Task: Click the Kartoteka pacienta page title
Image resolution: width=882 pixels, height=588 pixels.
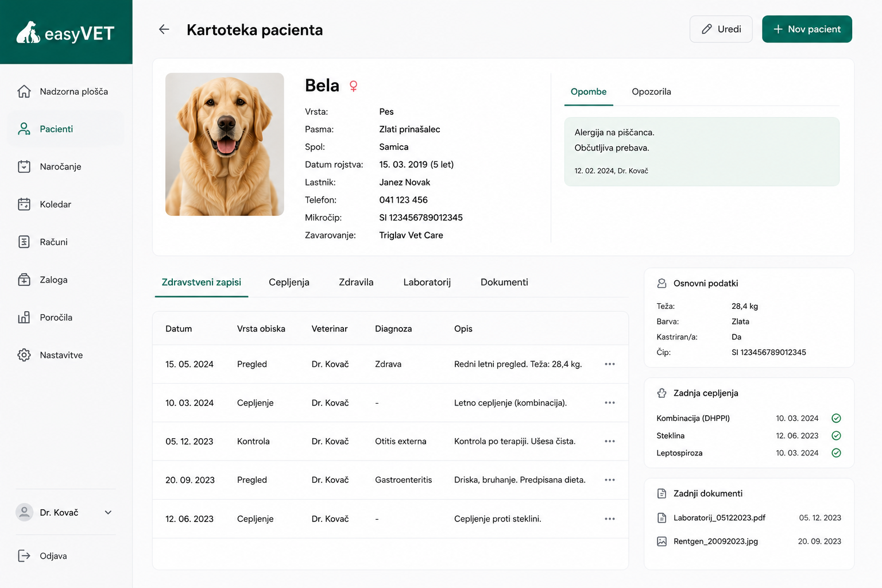Action: 255,30
